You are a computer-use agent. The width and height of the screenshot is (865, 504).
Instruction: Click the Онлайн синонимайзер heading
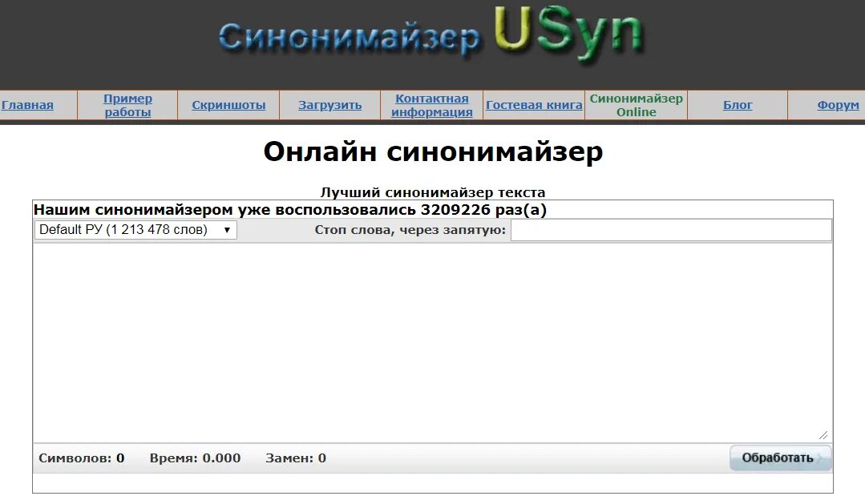433,151
